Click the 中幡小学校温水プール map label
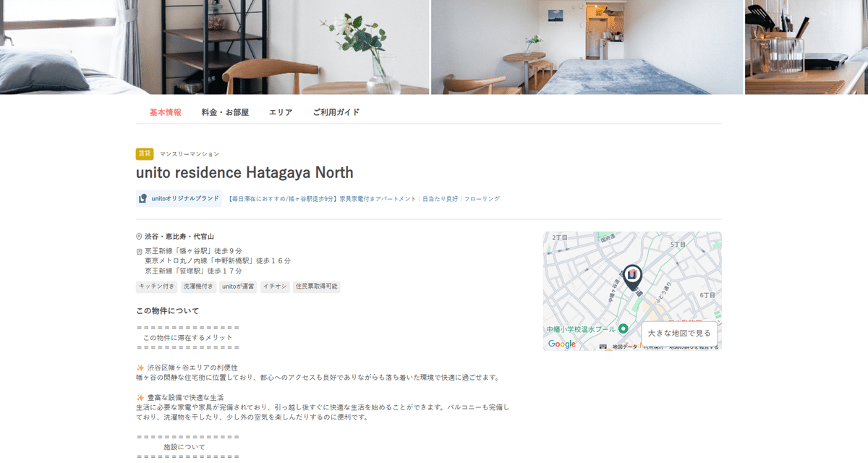This screenshot has width=868, height=463. (581, 329)
